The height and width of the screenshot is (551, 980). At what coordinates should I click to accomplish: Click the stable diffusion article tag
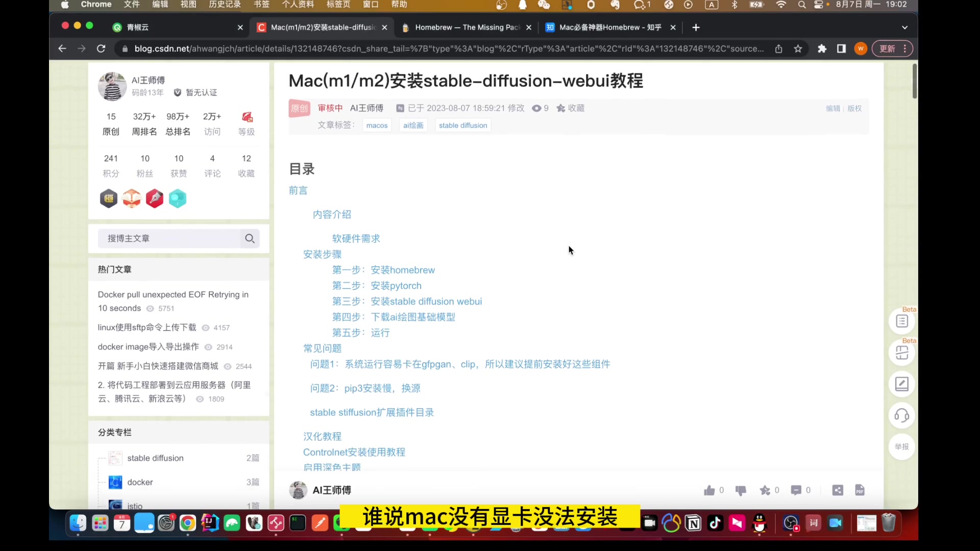click(x=462, y=126)
